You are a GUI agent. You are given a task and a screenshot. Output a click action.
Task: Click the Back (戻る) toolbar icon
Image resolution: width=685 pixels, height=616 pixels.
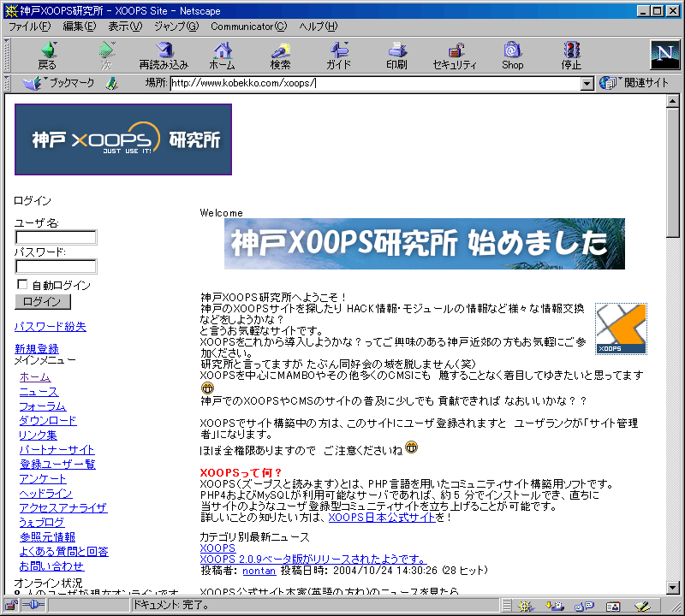pos(48,56)
